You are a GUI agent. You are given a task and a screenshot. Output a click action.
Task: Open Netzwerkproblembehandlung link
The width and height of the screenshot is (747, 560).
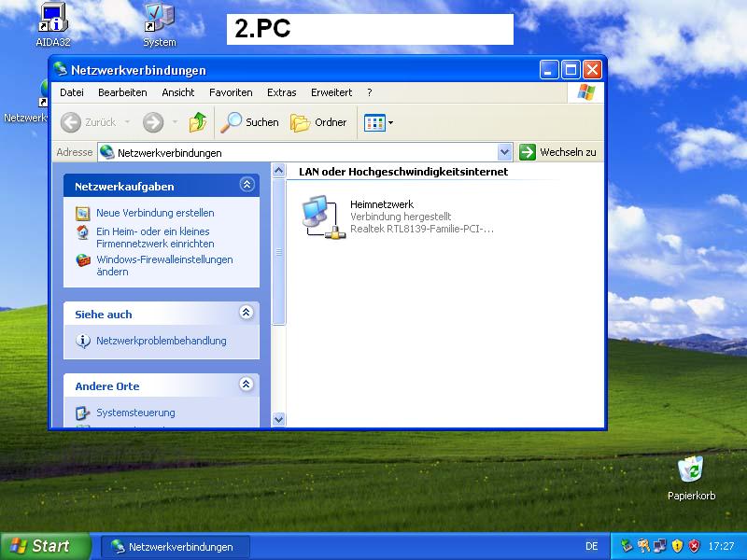click(161, 341)
